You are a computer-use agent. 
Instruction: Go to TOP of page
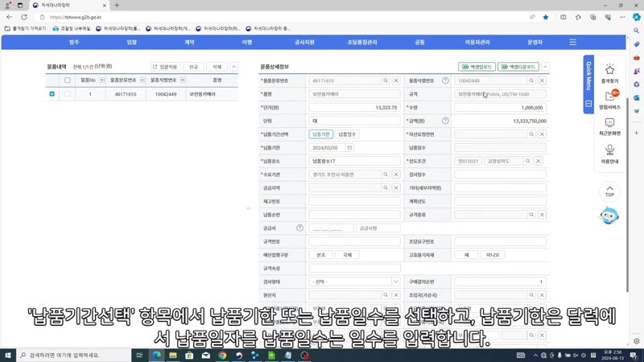(x=609, y=191)
